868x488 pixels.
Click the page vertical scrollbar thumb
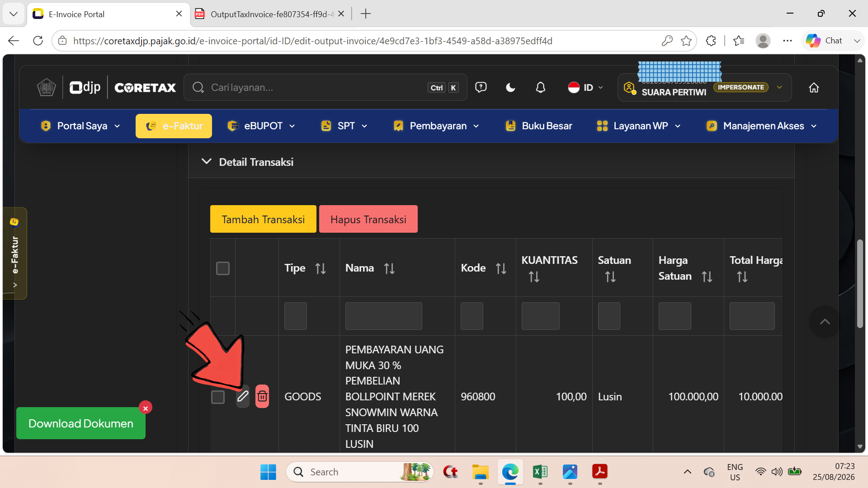(x=860, y=283)
